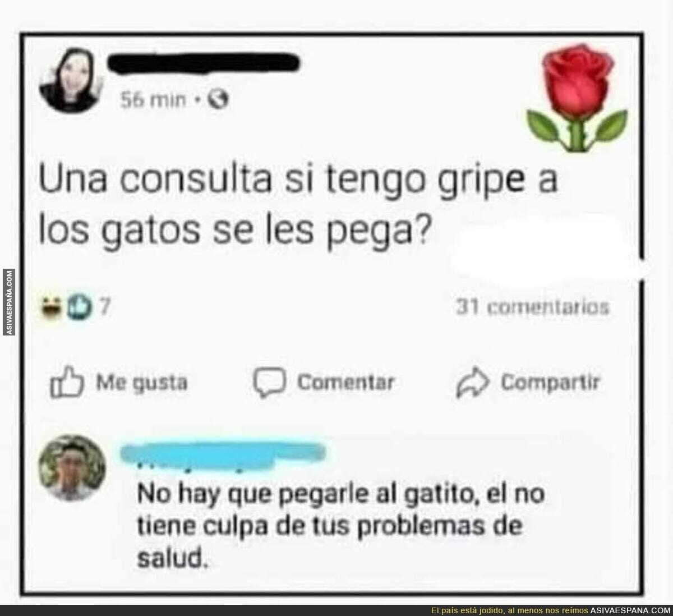Click the Me gusta label
This screenshot has height=616, width=673.
point(142,384)
